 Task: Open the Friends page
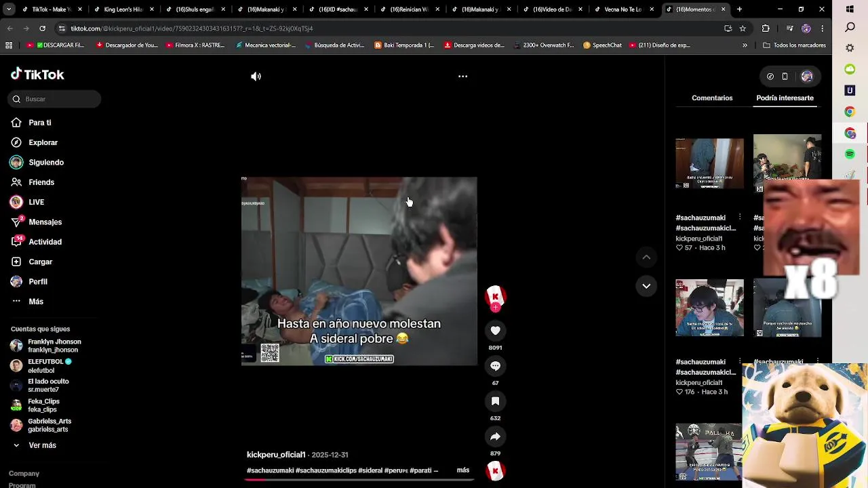point(41,182)
